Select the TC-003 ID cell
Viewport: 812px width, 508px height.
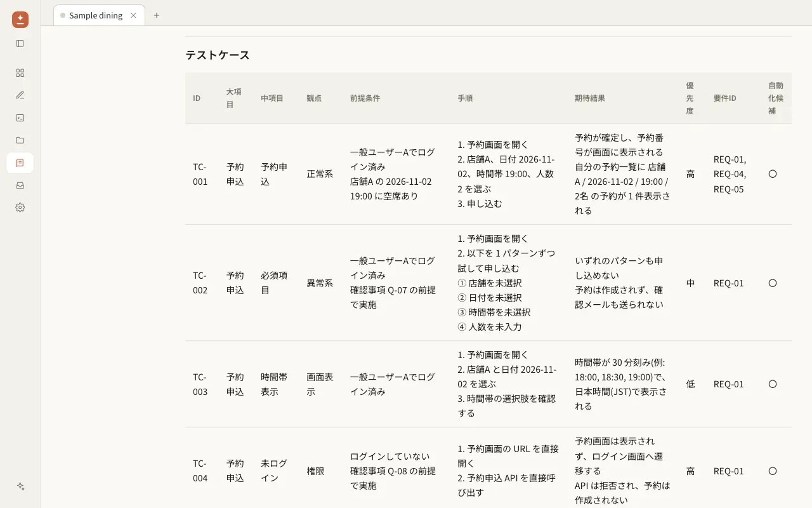point(200,384)
